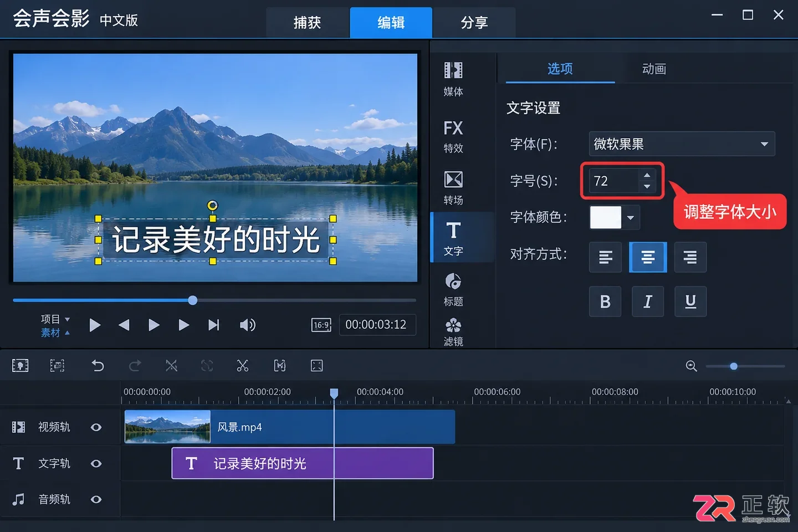The height and width of the screenshot is (532, 798).
Task: Click the white 字体颜色 color swatch
Action: [606, 218]
